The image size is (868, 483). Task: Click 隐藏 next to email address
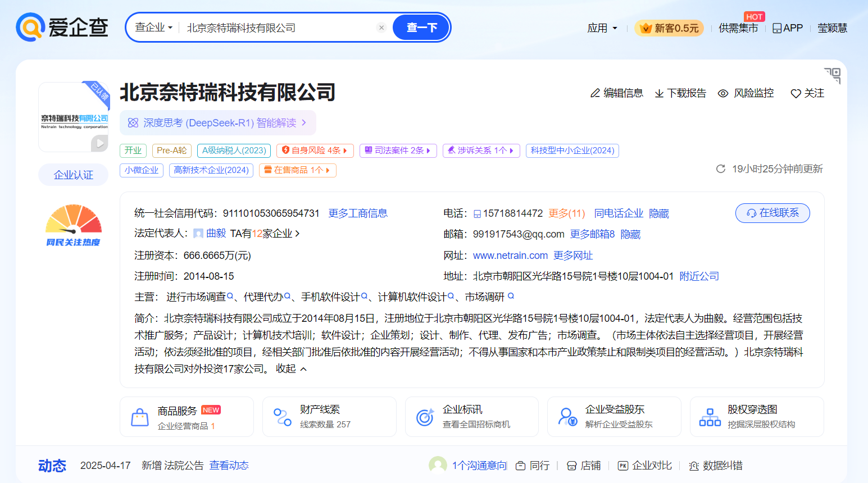(630, 234)
